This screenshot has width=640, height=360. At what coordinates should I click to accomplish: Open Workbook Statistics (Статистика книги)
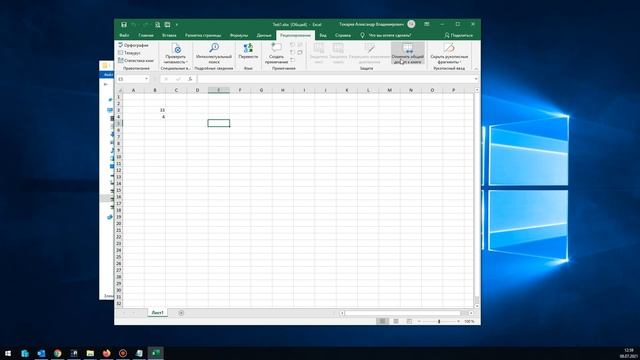[x=136, y=60]
